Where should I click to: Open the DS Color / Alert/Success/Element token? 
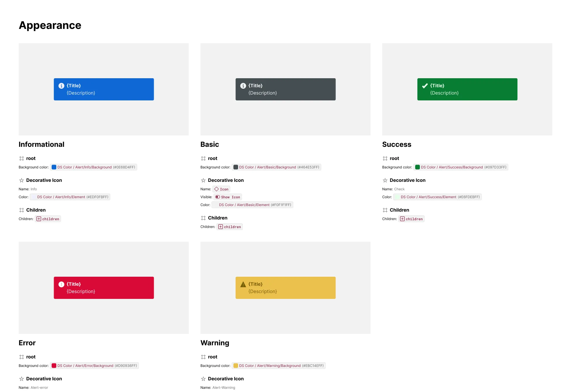tap(437, 197)
